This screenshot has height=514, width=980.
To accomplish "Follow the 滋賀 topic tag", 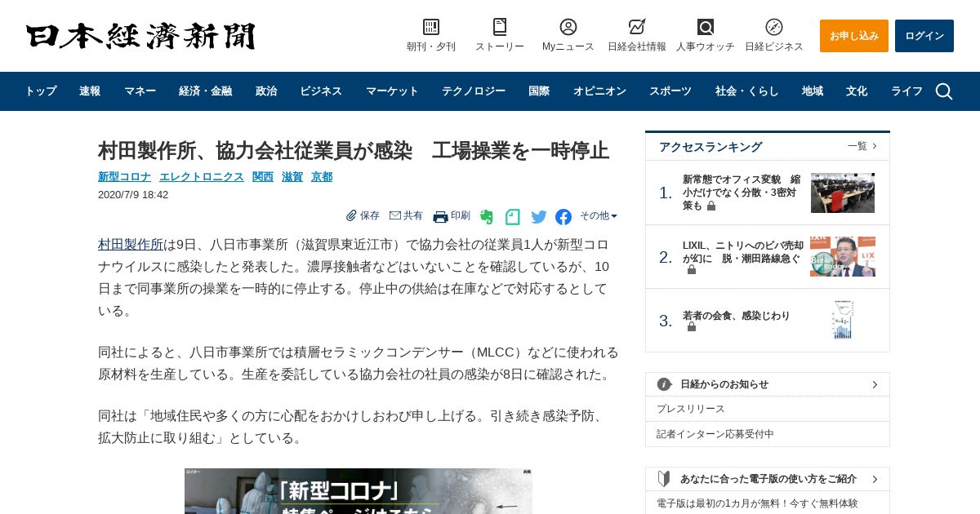I will 292,176.
